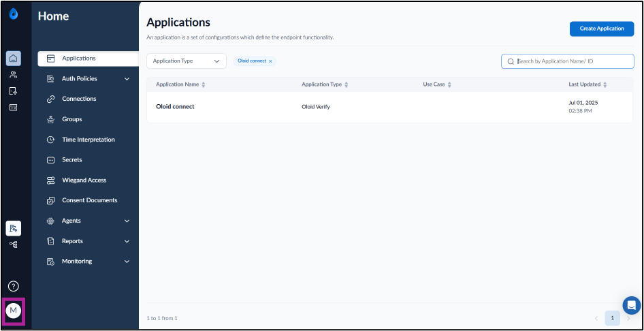Open the chat support widget icon
This screenshot has width=644, height=331.
tap(632, 306)
